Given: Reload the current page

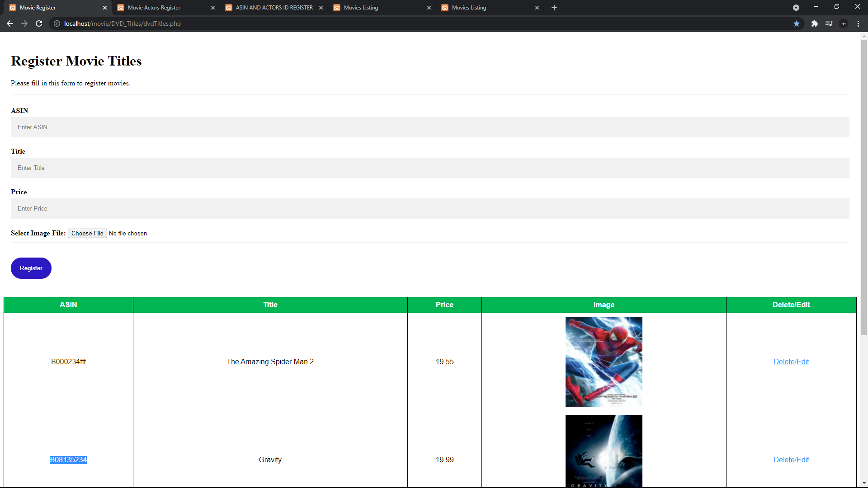Looking at the screenshot, I should 39,23.
